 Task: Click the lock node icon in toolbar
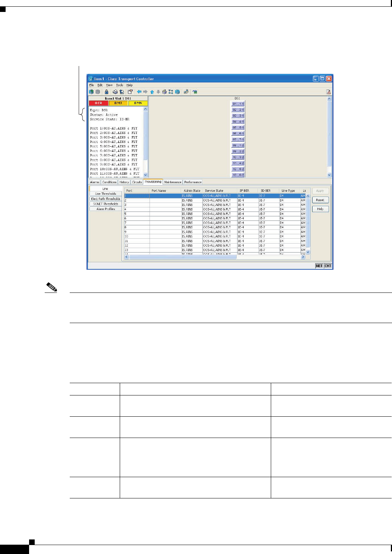[107, 92]
